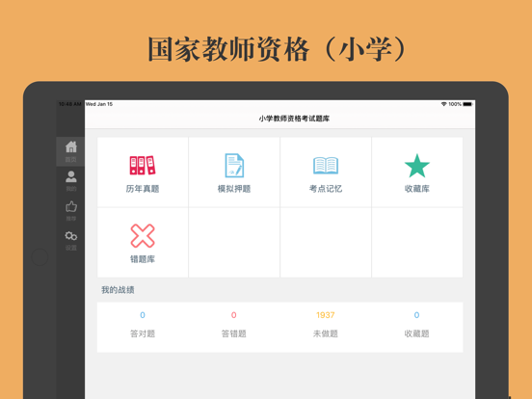
Task: Open the 首页 home tab in sidebar
Action: click(x=70, y=151)
